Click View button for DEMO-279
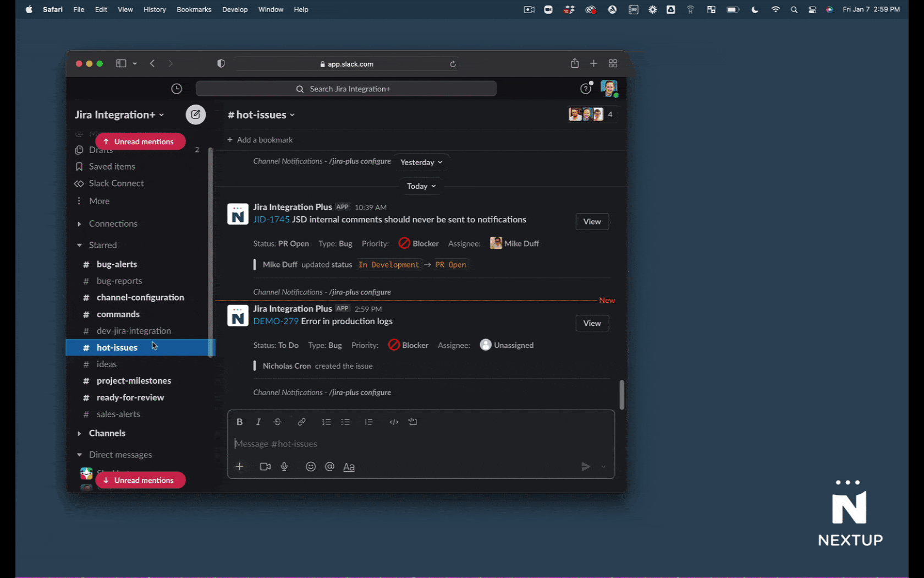The image size is (924, 578). coord(592,323)
